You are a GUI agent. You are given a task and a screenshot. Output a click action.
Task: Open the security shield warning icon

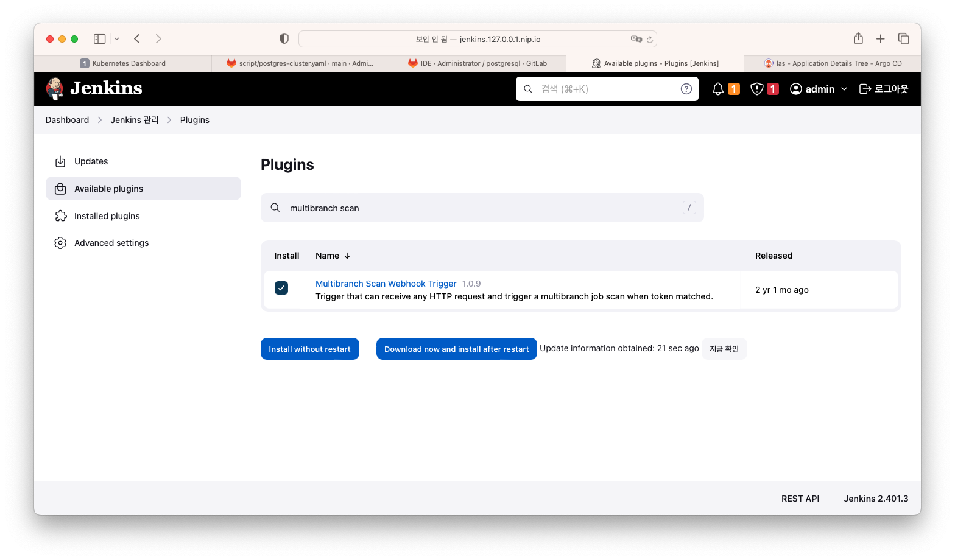pos(757,89)
